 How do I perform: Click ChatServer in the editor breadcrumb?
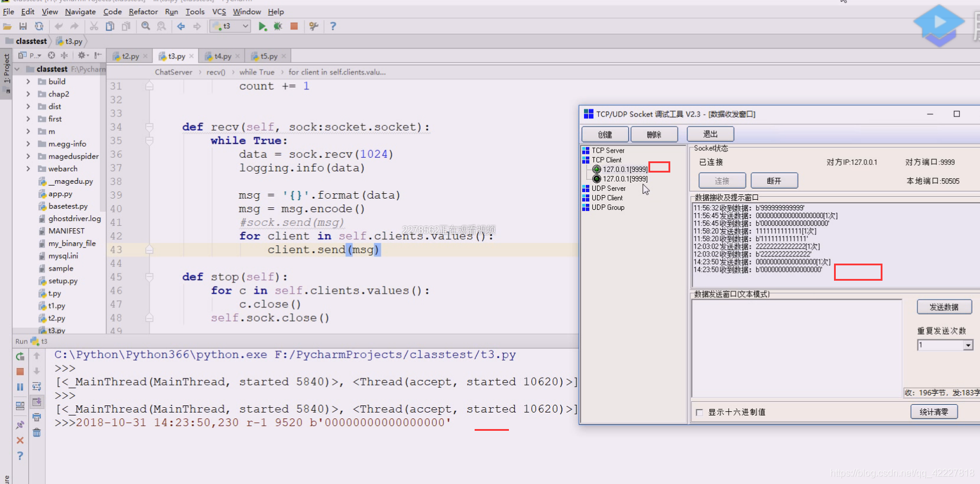173,72
